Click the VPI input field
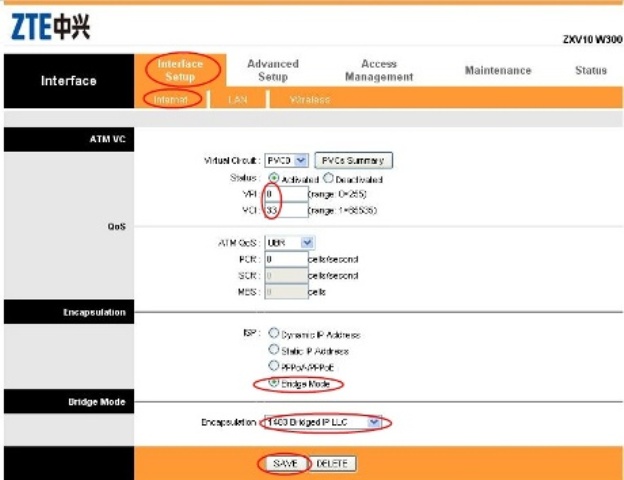 pos(286,194)
